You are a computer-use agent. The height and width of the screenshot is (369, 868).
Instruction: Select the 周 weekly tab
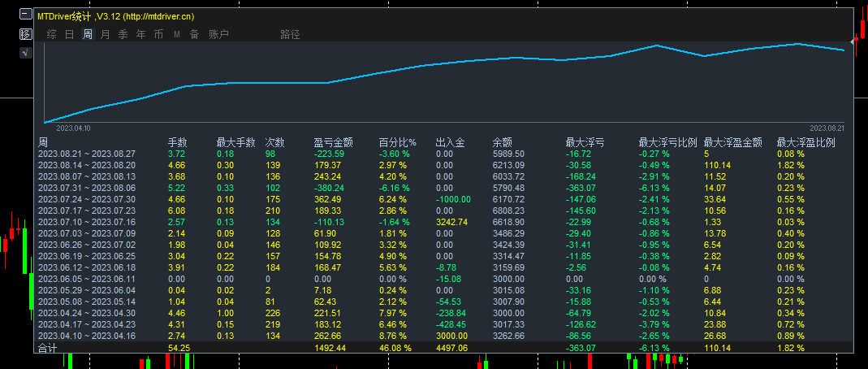click(88, 34)
